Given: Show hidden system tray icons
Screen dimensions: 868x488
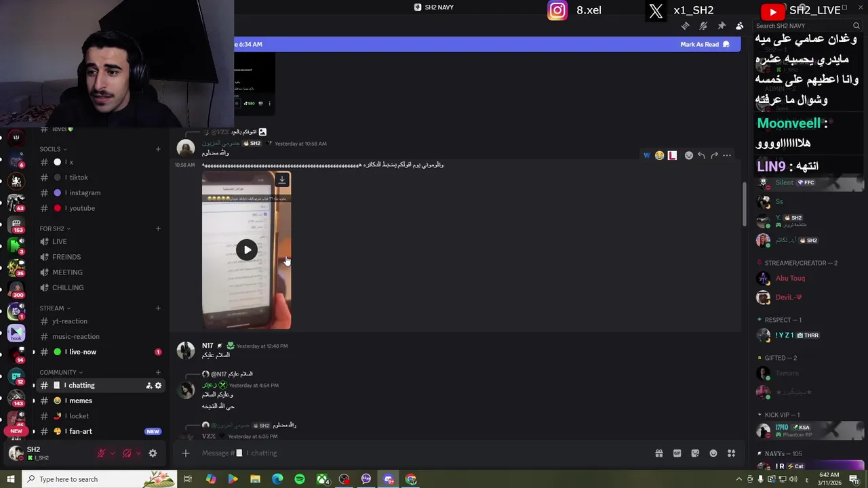Looking at the screenshot, I should point(739,479).
